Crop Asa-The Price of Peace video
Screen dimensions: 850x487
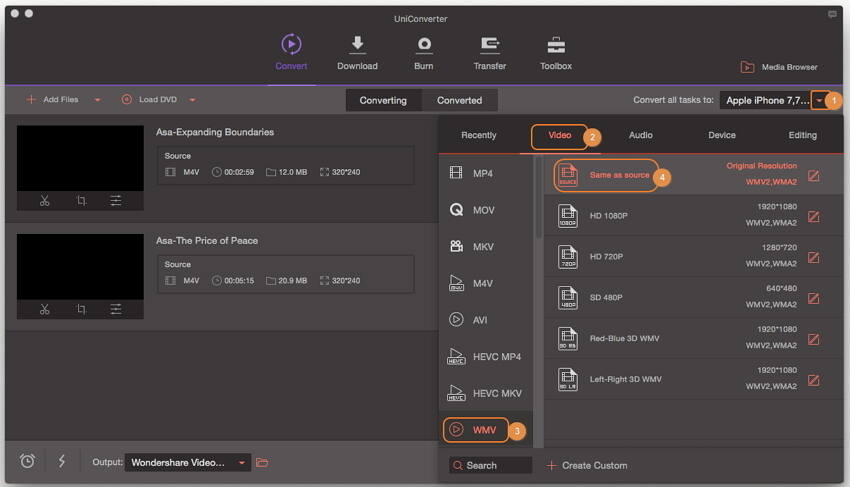pyautogui.click(x=81, y=309)
